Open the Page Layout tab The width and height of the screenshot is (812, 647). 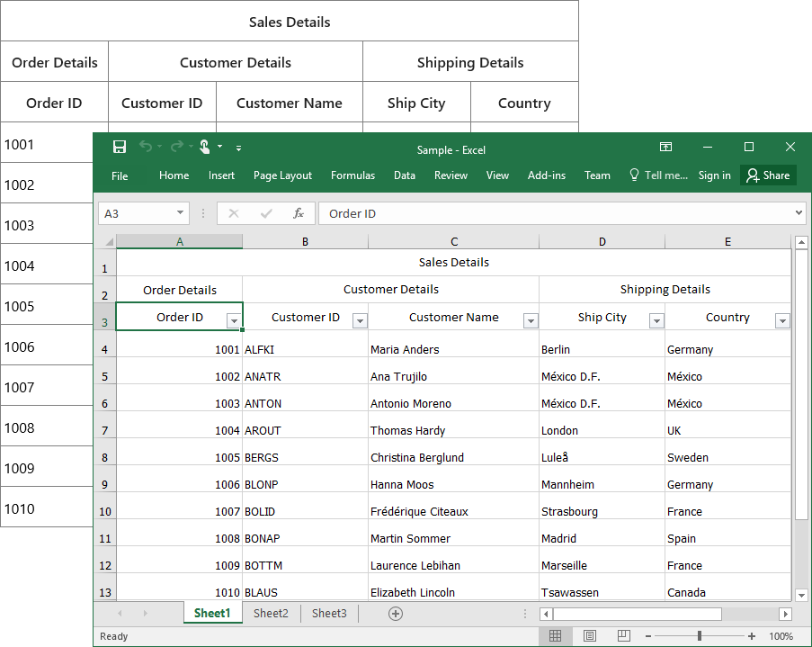282,175
